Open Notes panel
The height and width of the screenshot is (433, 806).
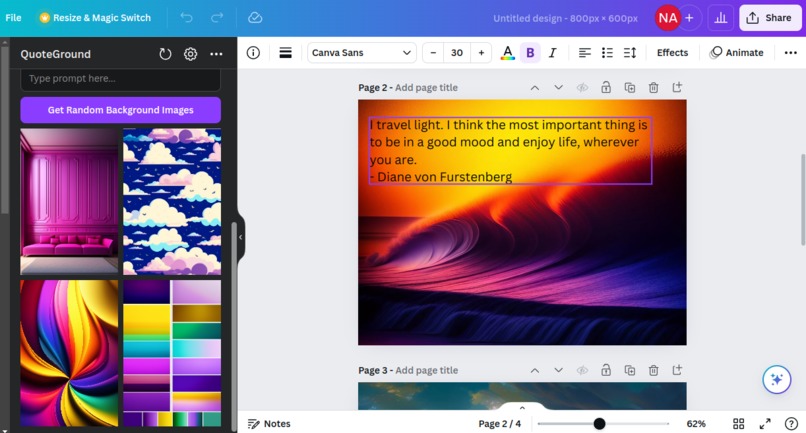[x=269, y=424]
